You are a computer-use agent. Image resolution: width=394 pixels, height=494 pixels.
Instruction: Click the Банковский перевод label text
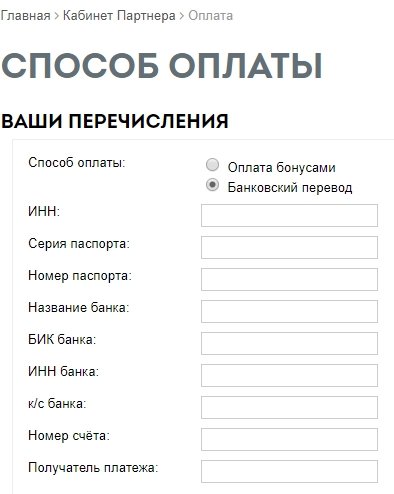click(x=290, y=187)
